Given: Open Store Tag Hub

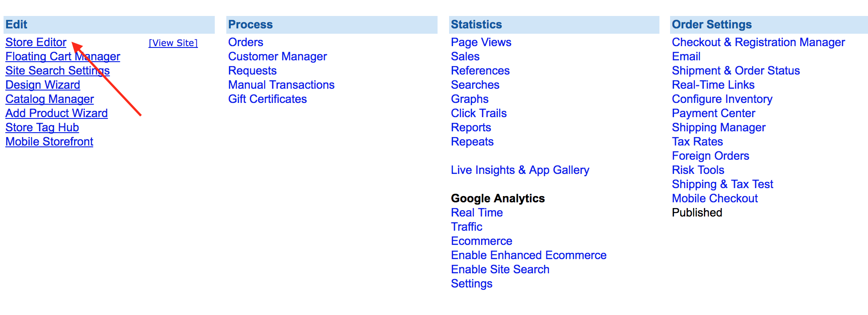Looking at the screenshot, I should tap(42, 127).
